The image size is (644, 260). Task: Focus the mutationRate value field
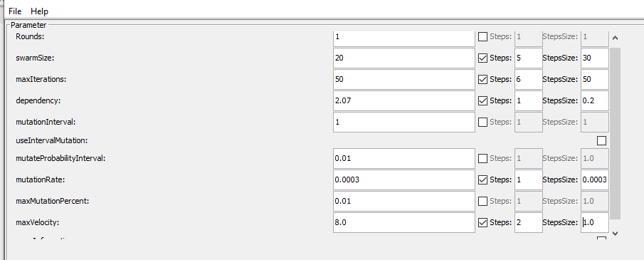(404, 180)
